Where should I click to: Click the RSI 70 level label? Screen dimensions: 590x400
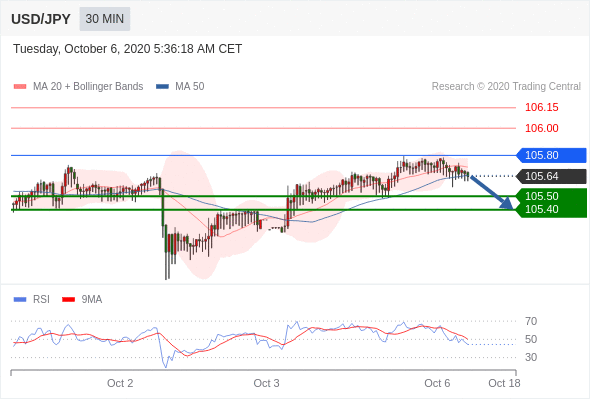531,321
